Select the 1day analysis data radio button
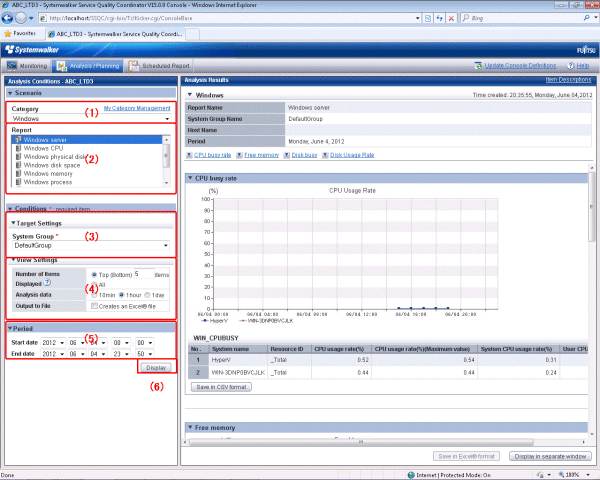The height and width of the screenshot is (480, 600). (147, 295)
